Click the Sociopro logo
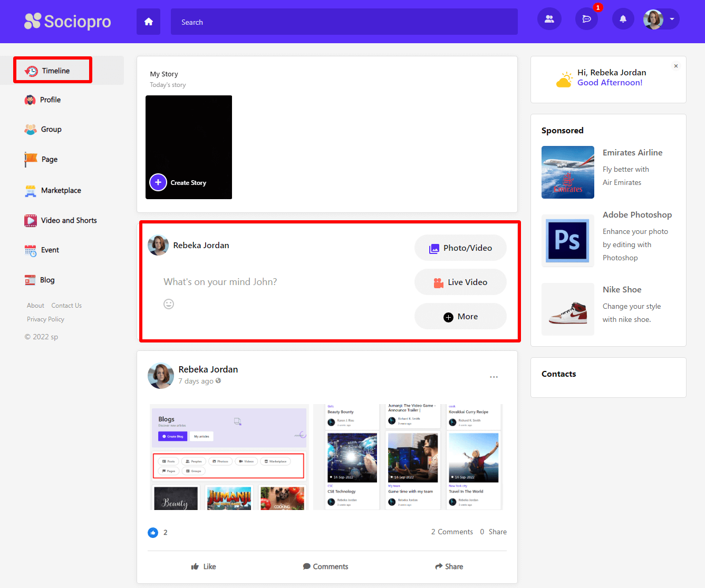Image resolution: width=705 pixels, height=588 pixels. coord(67,21)
